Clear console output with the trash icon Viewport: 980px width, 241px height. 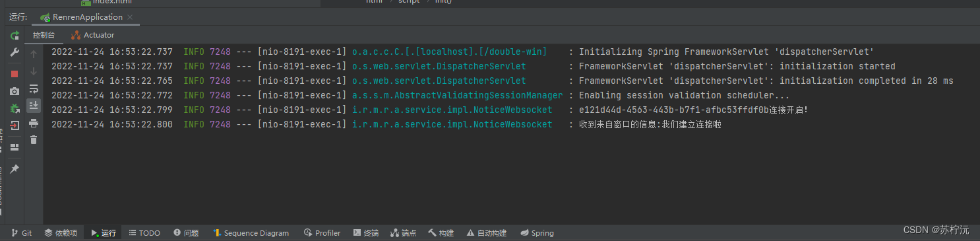click(34, 140)
